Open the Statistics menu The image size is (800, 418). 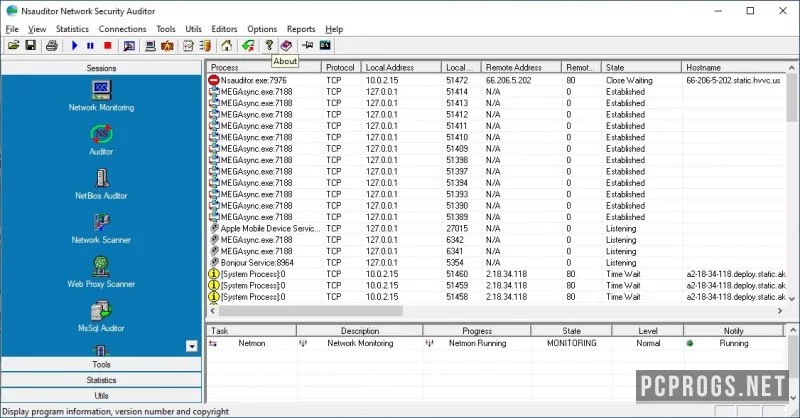click(x=72, y=29)
